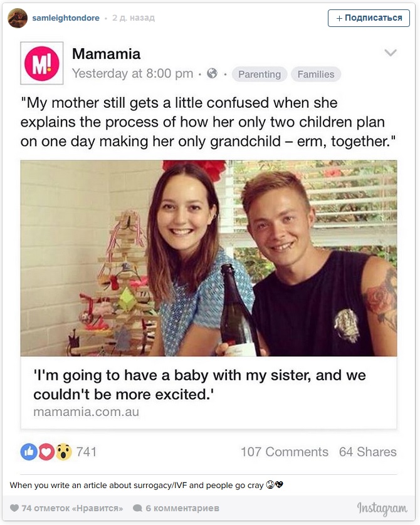Click the samleightondore profile avatar

click(17, 18)
